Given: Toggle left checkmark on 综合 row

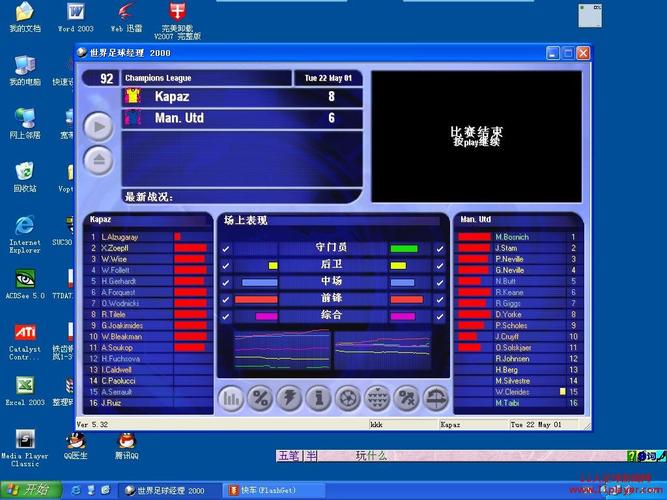Looking at the screenshot, I should [226, 316].
